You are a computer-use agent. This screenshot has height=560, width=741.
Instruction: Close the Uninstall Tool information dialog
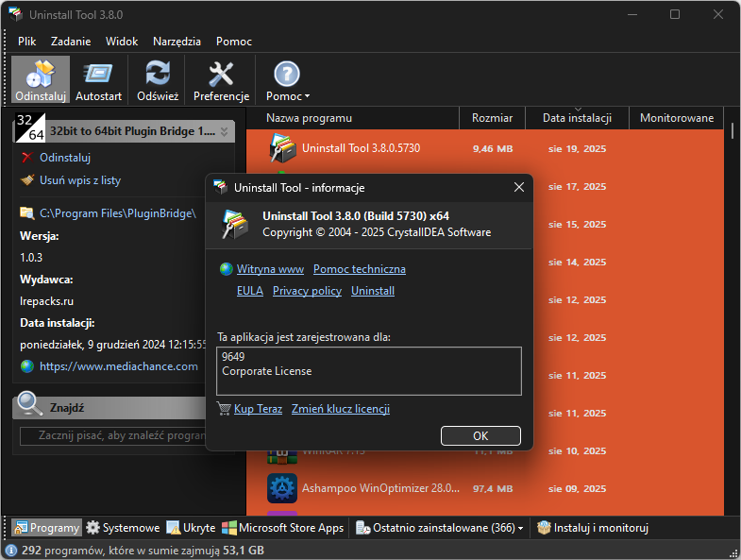[x=519, y=187]
